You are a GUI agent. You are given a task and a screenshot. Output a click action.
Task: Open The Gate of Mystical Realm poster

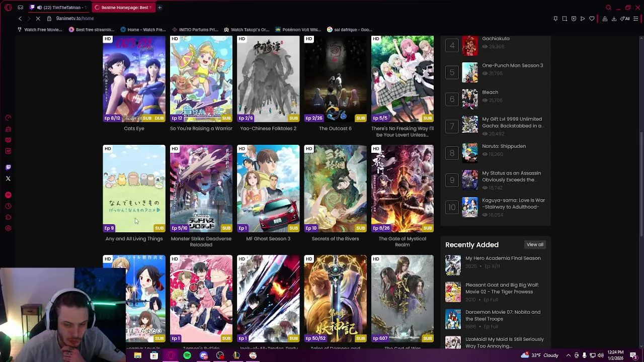[403, 189]
